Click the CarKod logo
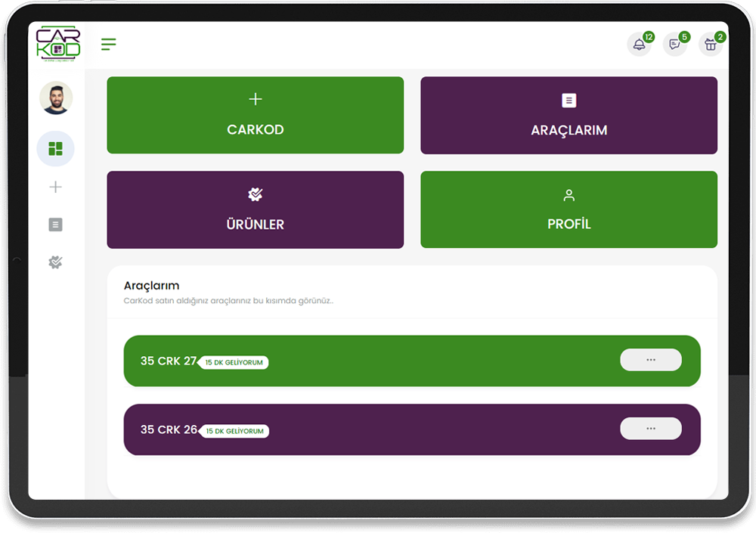Image resolution: width=756 pixels, height=533 pixels. [57, 43]
